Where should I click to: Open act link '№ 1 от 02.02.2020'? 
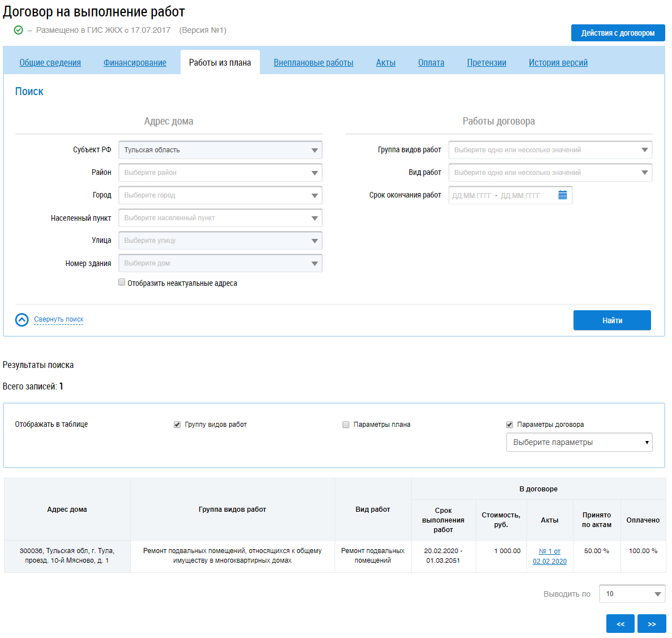click(549, 556)
